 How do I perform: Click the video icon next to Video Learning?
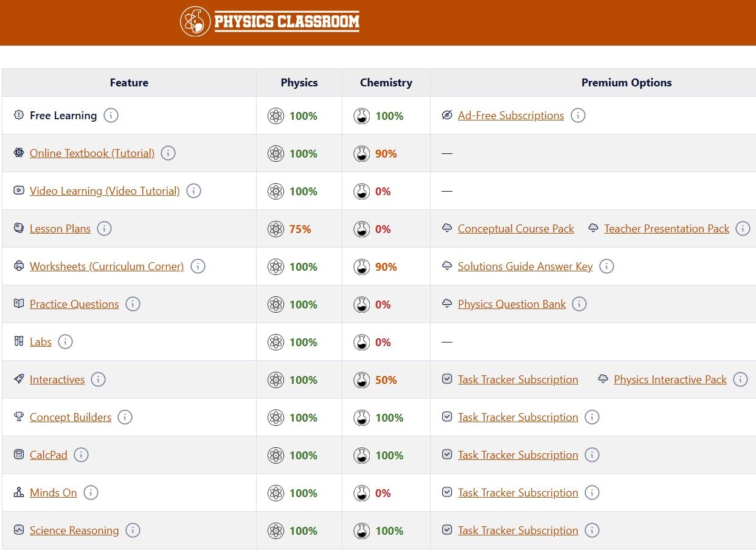(18, 190)
